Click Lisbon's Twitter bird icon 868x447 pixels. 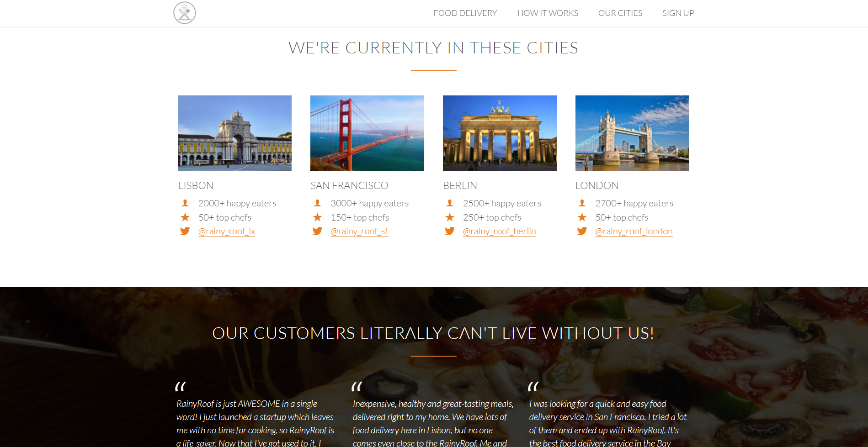185,231
